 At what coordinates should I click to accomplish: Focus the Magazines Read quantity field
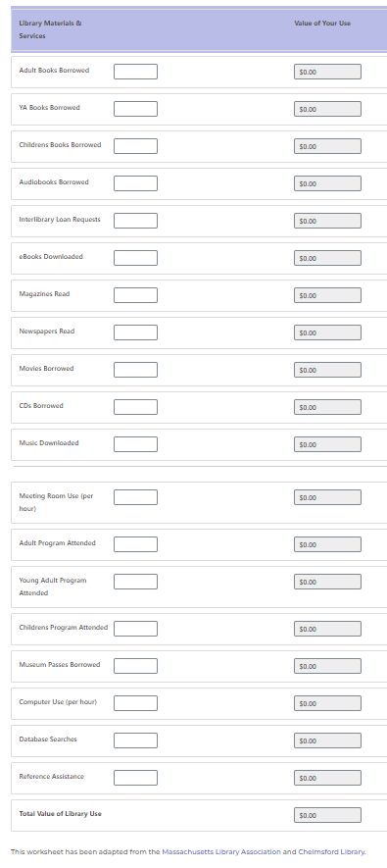(x=135, y=295)
